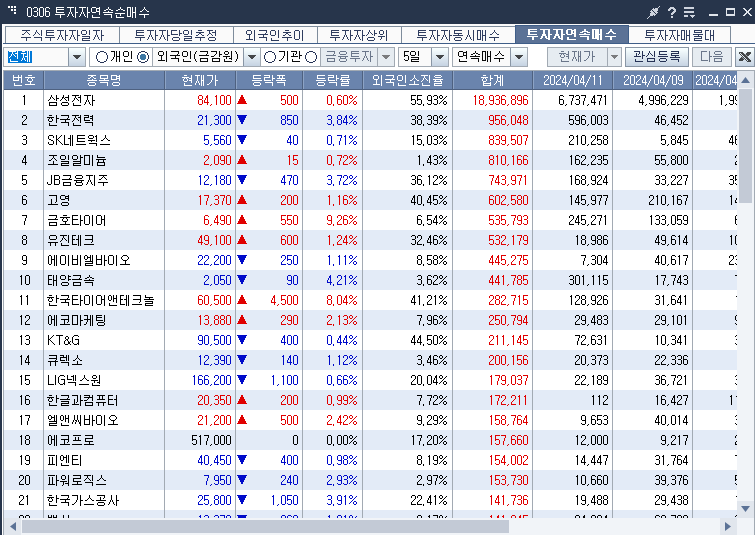This screenshot has height=535, width=755.
Task: Select the 한국전력 stock name
Action: click(x=70, y=120)
